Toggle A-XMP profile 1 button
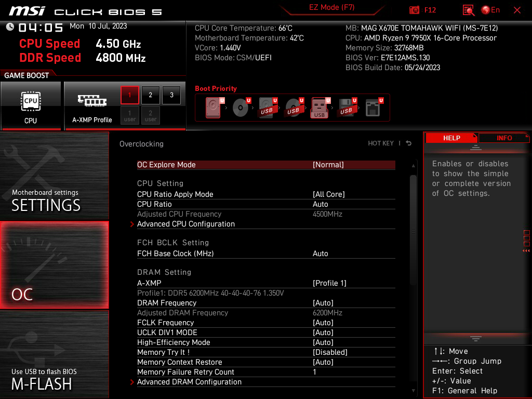 coord(130,95)
